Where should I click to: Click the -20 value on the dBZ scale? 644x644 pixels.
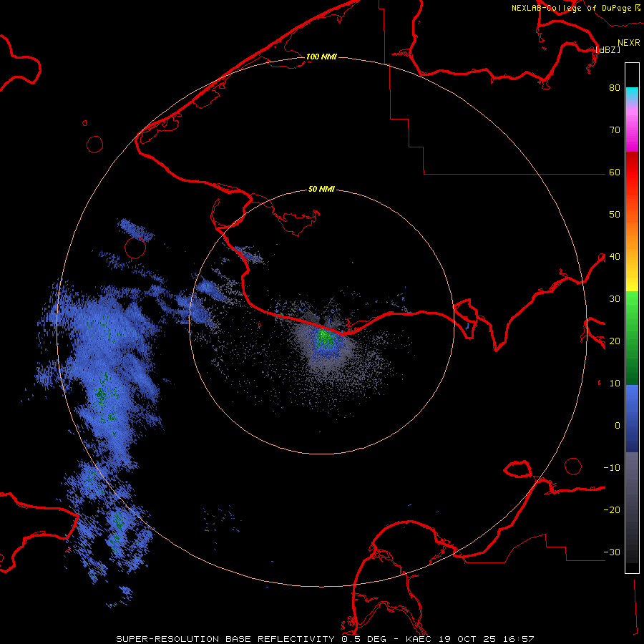(612, 510)
